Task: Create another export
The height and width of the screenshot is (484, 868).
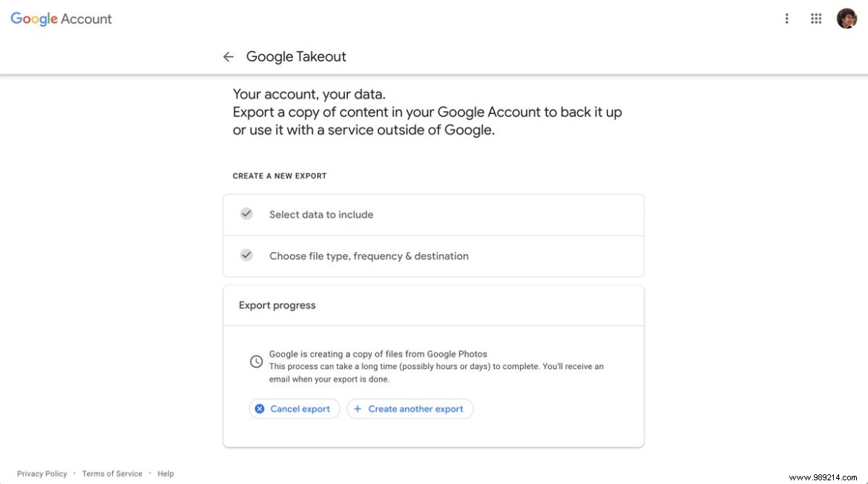Action: [410, 408]
